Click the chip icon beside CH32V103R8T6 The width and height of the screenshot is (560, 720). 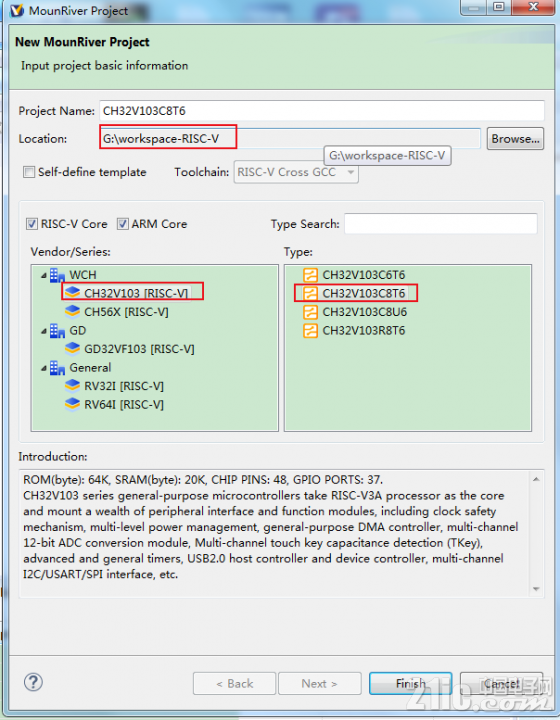pyautogui.click(x=310, y=331)
